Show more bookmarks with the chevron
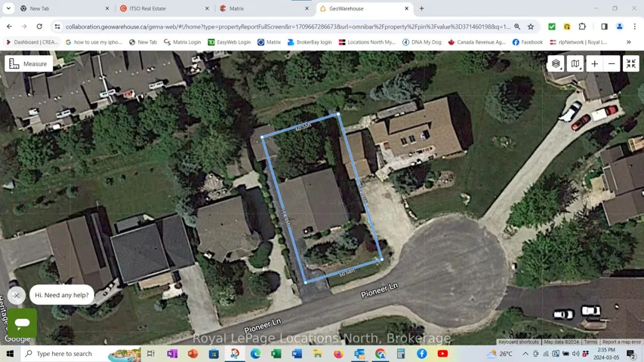This screenshot has width=644, height=362. pos(629,42)
